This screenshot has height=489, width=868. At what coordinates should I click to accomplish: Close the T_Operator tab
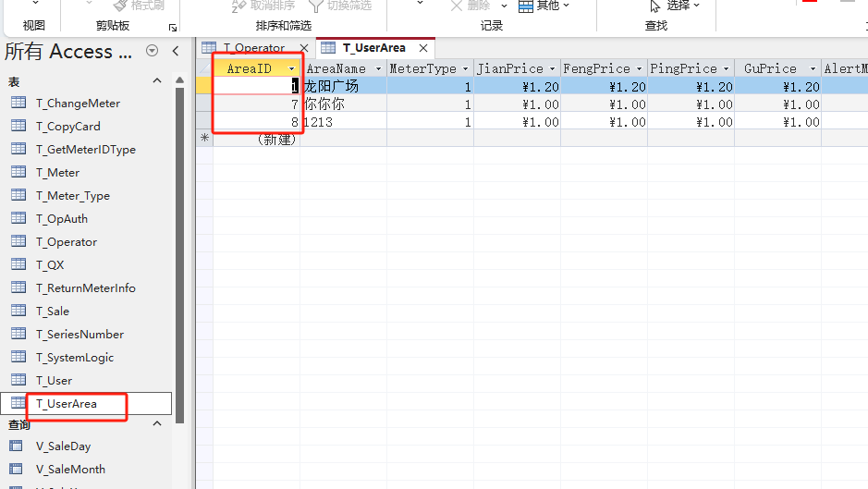(303, 48)
